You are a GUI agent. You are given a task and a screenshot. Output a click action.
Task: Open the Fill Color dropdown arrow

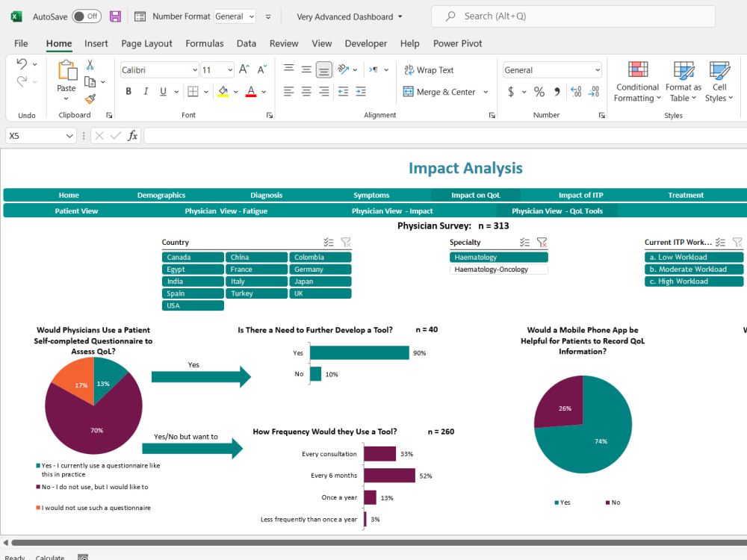pyautogui.click(x=236, y=92)
